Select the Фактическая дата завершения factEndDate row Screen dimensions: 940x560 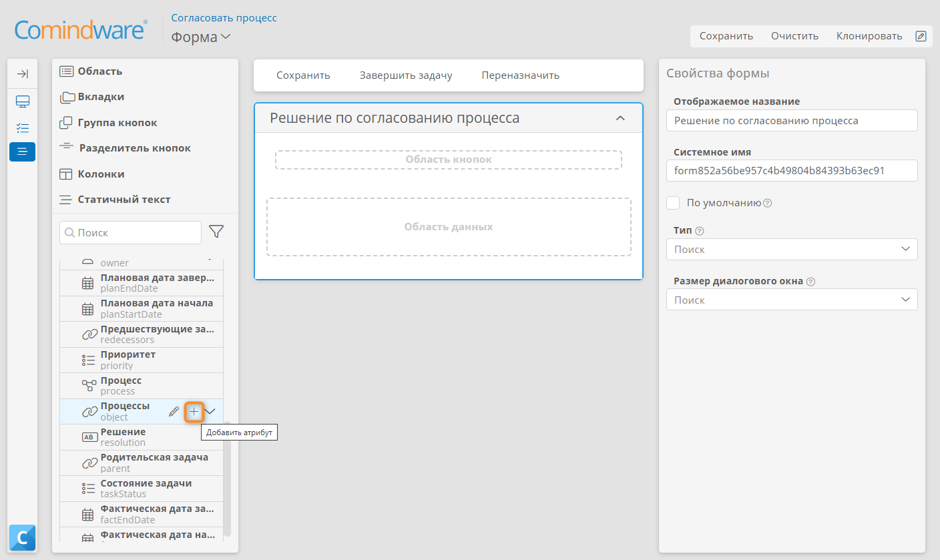pos(141,514)
